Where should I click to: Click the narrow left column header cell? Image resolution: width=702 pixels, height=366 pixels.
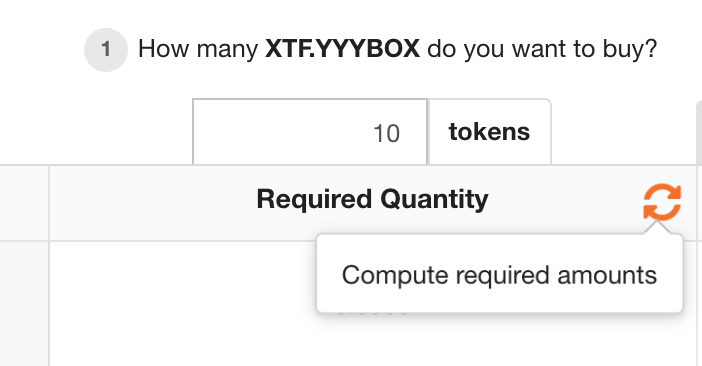[24, 203]
